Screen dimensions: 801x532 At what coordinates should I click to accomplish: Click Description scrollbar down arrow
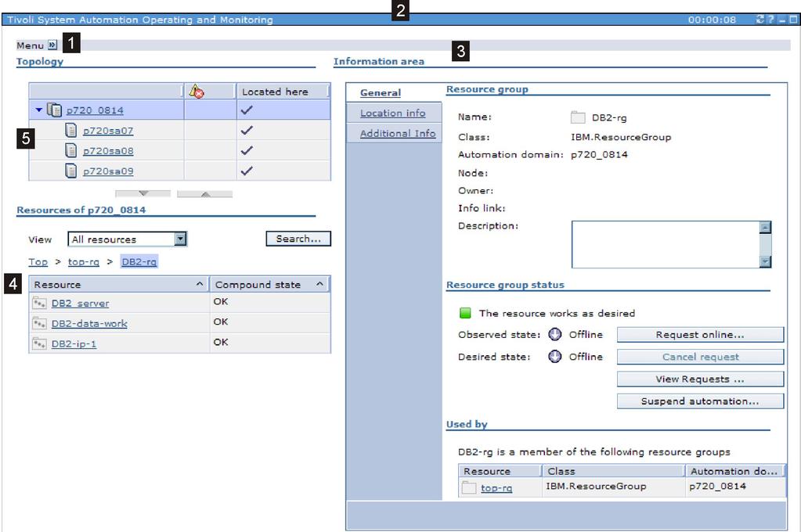[x=765, y=261]
